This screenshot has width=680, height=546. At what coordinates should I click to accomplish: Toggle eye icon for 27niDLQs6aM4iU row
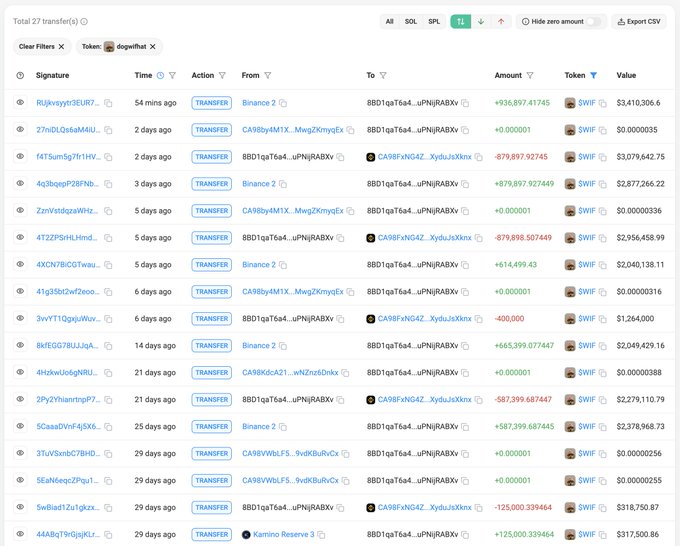tap(20, 130)
